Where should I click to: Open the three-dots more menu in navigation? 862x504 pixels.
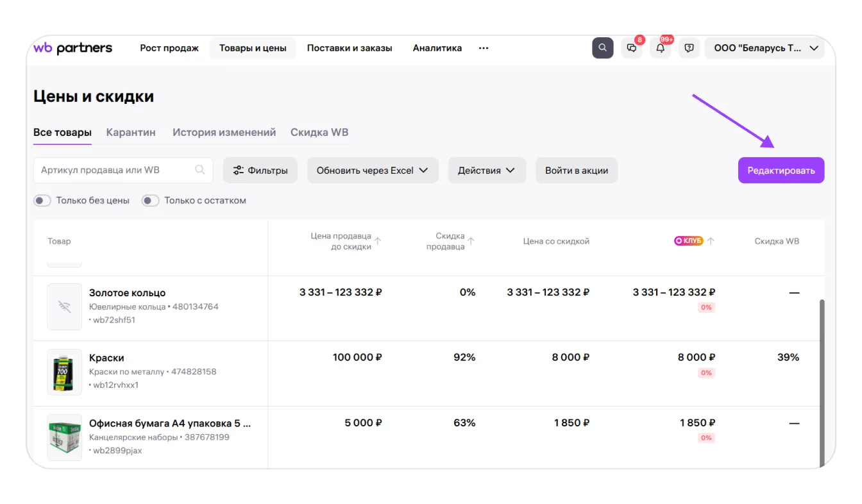(484, 48)
